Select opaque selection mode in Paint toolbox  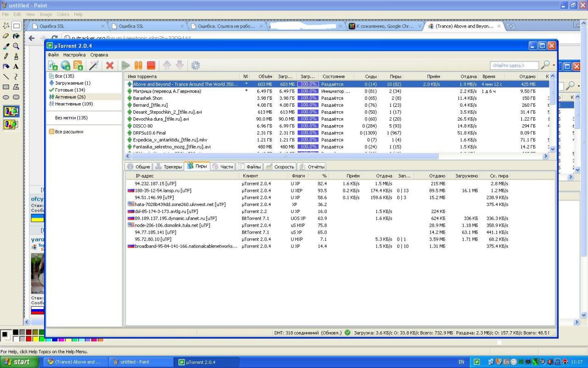coord(11,111)
